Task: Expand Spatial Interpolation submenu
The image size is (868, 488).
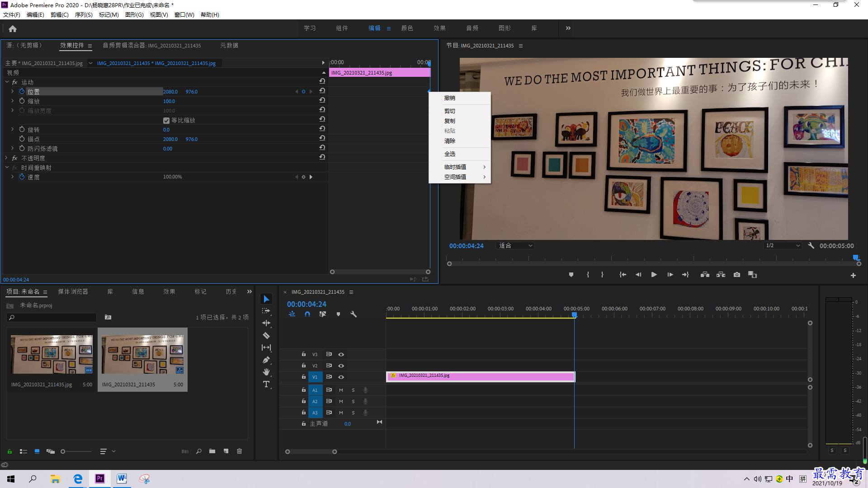Action: (465, 177)
